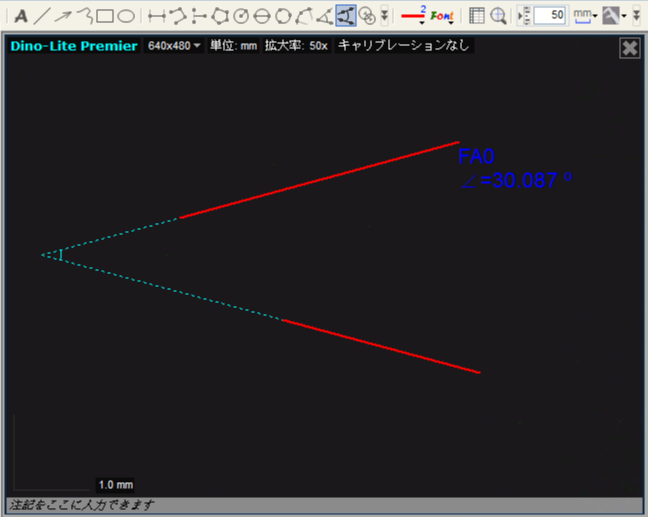The height and width of the screenshot is (517, 648).
Task: Select the center distance circles tool
Action: (367, 16)
